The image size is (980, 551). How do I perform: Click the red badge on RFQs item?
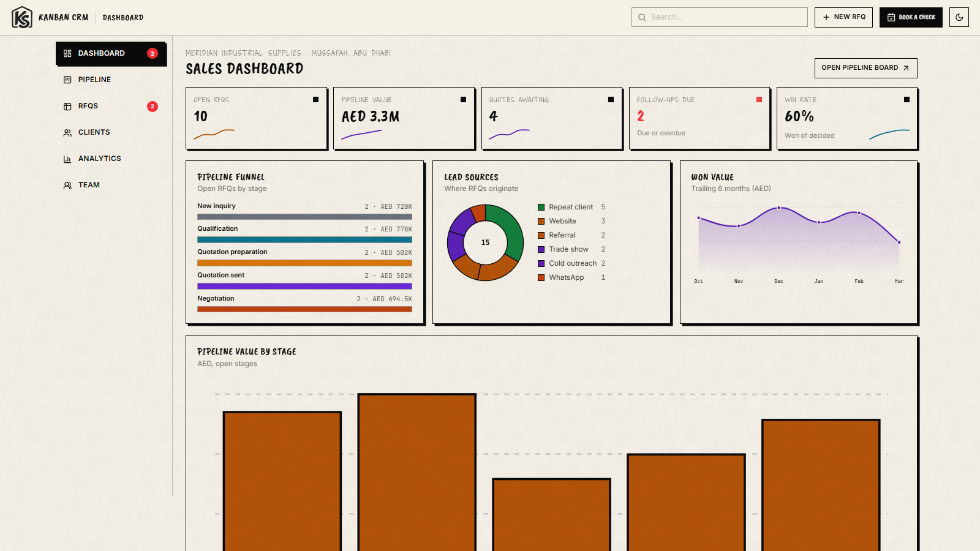(x=153, y=106)
